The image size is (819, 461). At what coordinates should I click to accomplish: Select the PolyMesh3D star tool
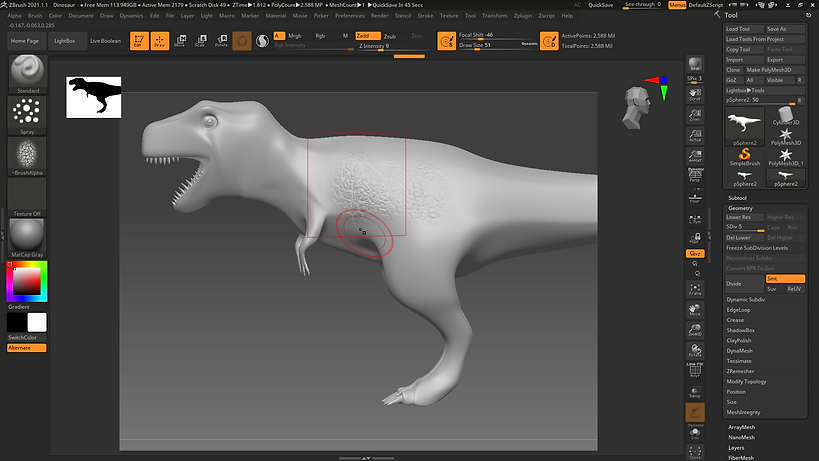[786, 137]
